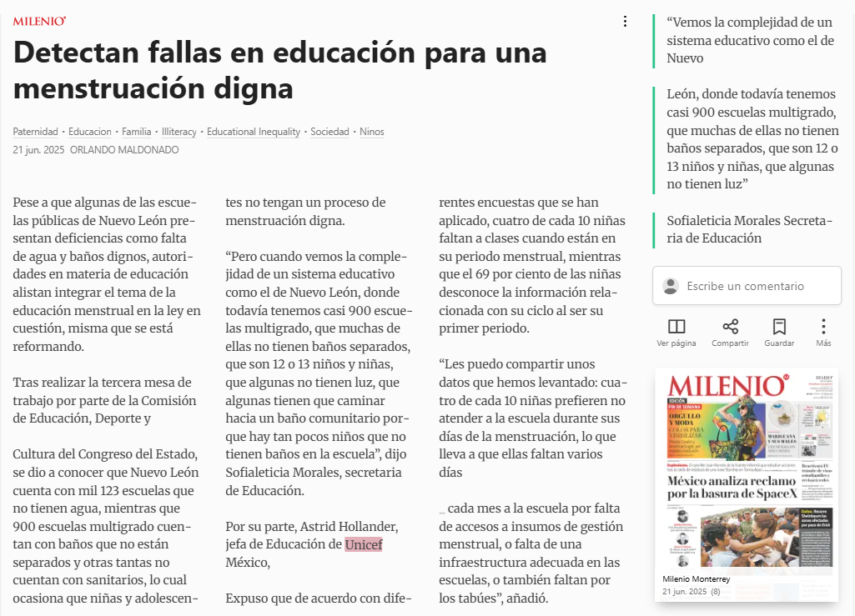This screenshot has width=855, height=616.
Task: Open the Educational Inequality tag
Action: [x=254, y=132]
